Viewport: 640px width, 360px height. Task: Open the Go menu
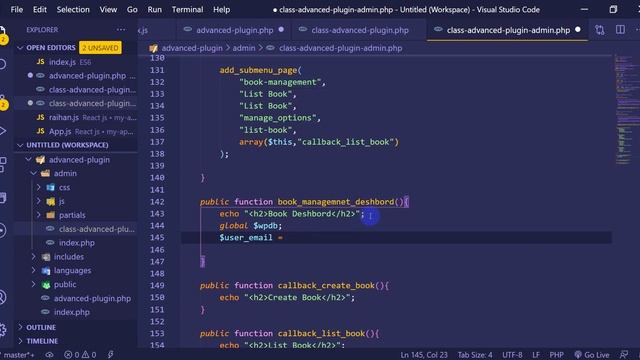click(x=132, y=9)
